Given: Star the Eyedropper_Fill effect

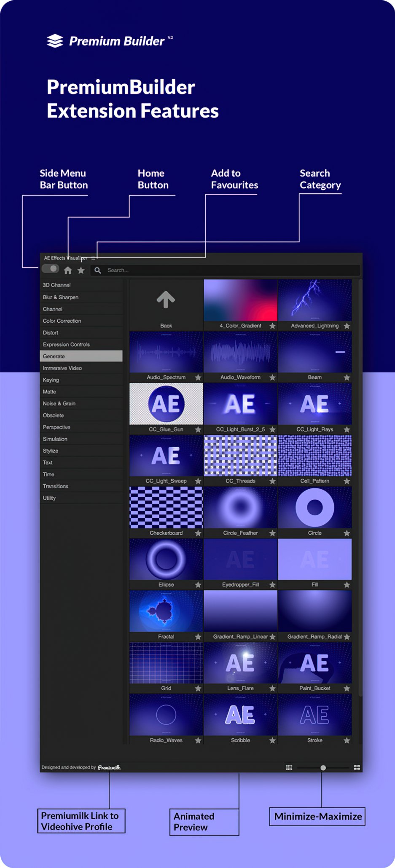Looking at the screenshot, I should coord(272,585).
